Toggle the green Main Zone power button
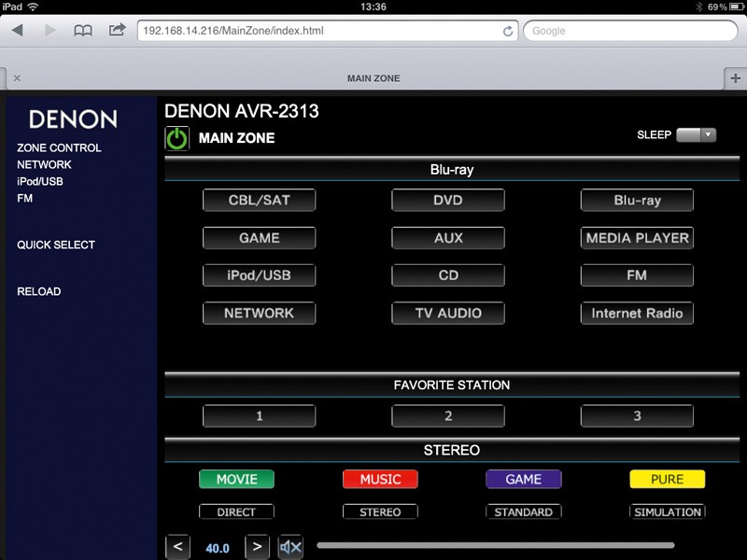Image resolution: width=747 pixels, height=560 pixels. (176, 138)
